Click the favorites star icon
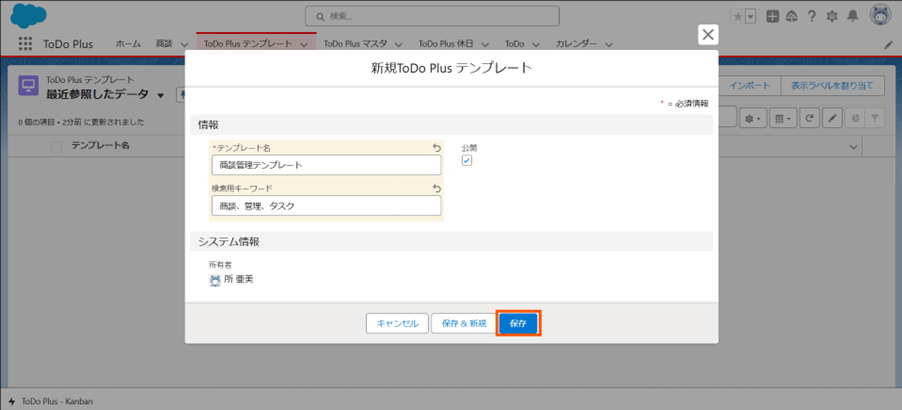The height and width of the screenshot is (410, 902). click(x=737, y=17)
